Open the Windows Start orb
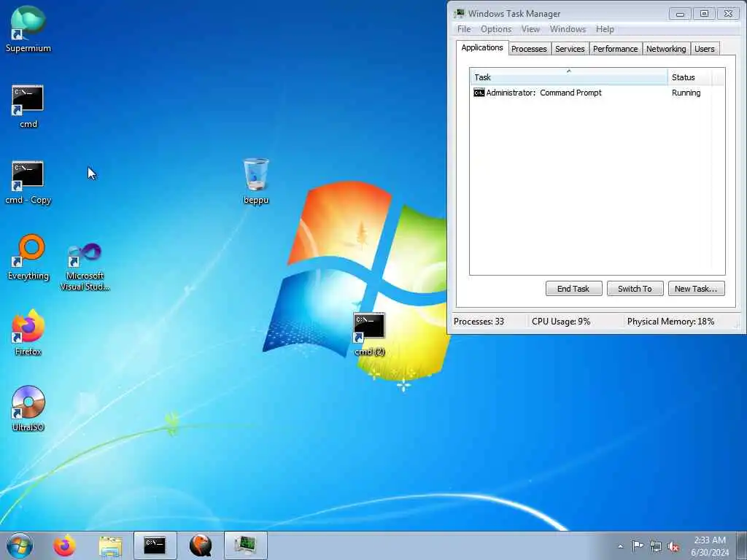This screenshot has width=747, height=560. 20,545
